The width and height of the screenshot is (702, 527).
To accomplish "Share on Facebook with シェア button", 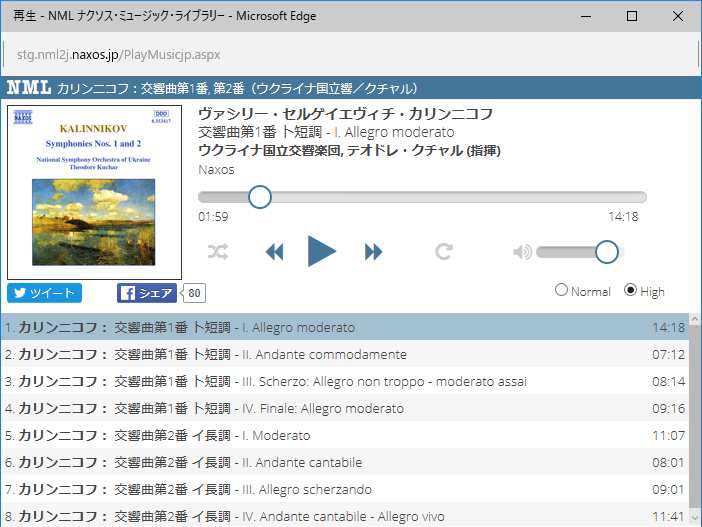I will [147, 293].
